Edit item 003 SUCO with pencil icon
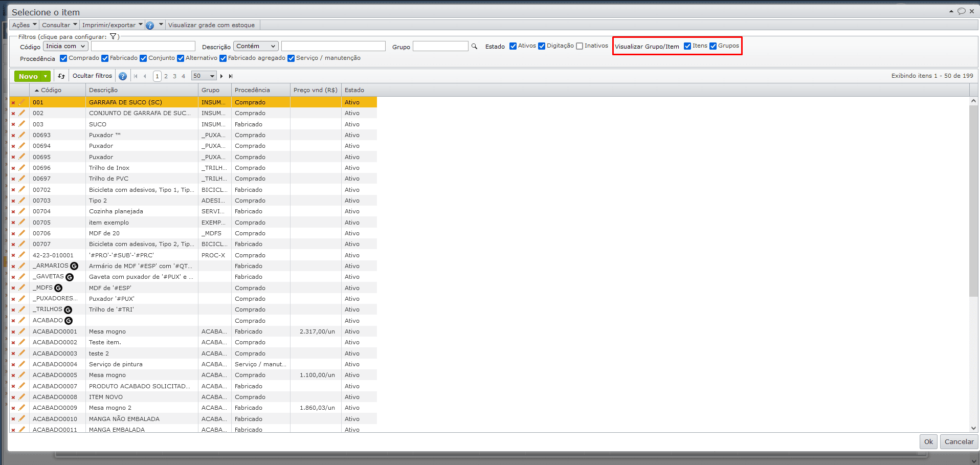The height and width of the screenshot is (465, 980). (21, 124)
